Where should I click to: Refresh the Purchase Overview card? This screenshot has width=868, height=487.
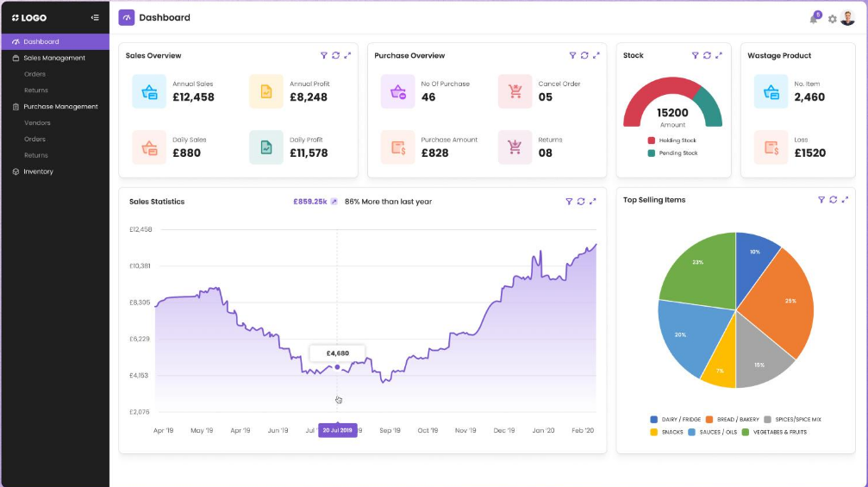tap(584, 55)
